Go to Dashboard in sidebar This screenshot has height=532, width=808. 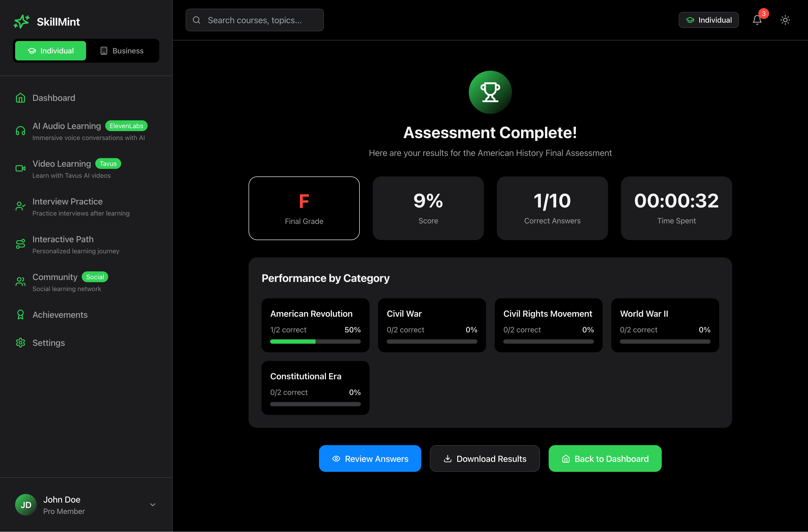(54, 98)
